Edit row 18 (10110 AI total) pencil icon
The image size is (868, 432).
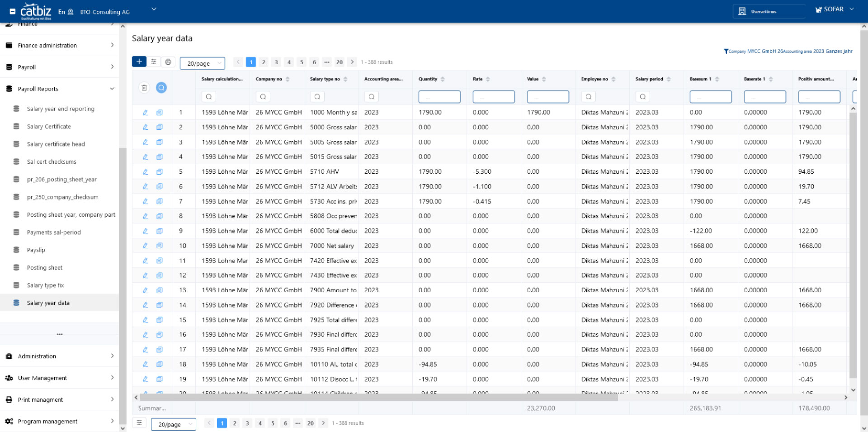[x=146, y=365]
